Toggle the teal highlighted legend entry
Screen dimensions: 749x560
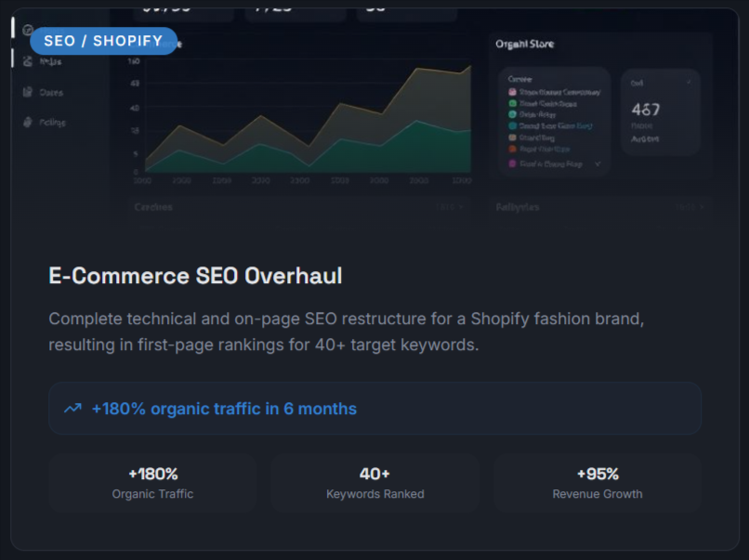point(548,125)
